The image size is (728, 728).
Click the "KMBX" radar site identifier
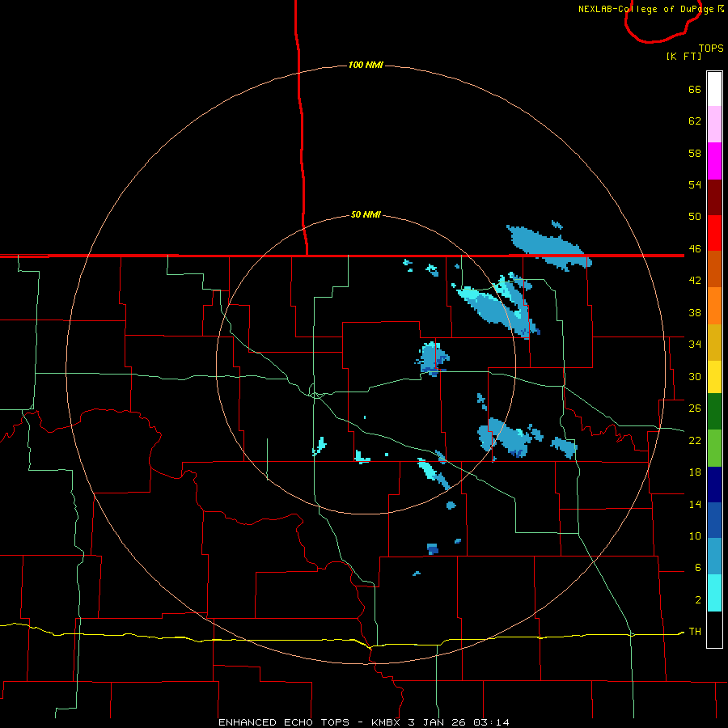tap(385, 722)
